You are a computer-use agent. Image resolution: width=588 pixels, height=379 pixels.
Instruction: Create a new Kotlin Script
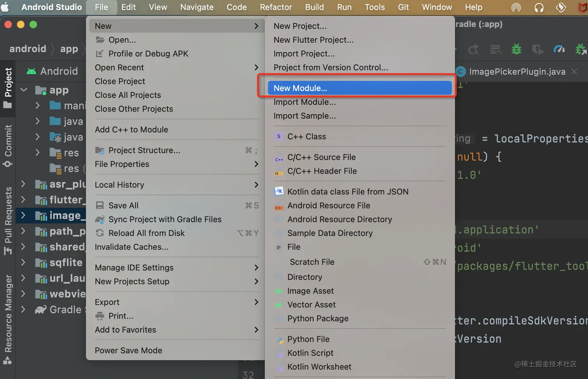tap(360, 353)
